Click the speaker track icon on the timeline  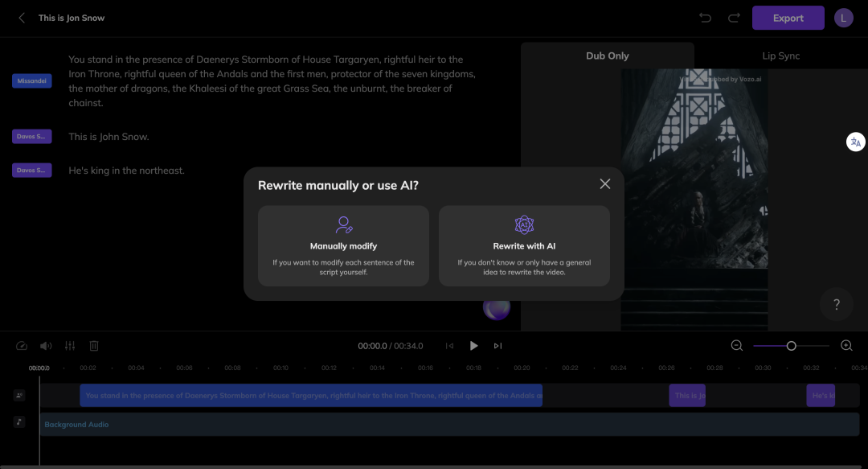[19, 395]
